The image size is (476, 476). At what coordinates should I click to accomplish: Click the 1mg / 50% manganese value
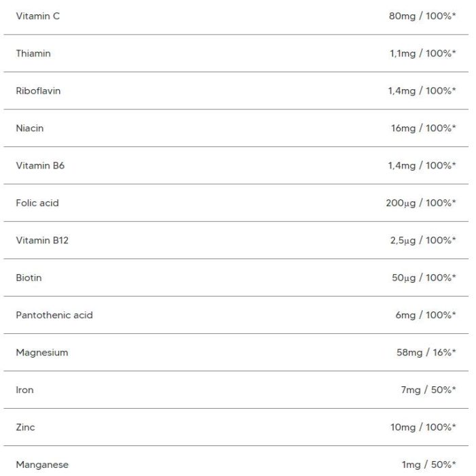428,464
